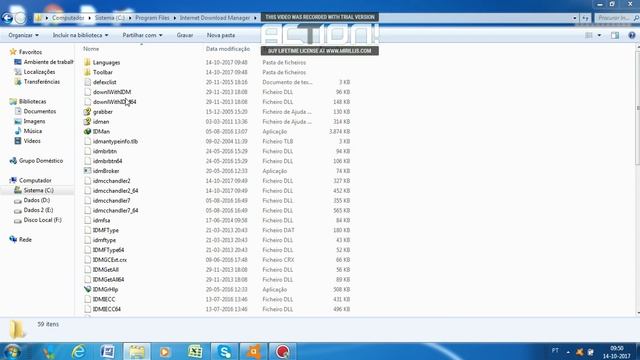This screenshot has width=640, height=360.
Task: Select defexclist file
Action: pos(104,82)
